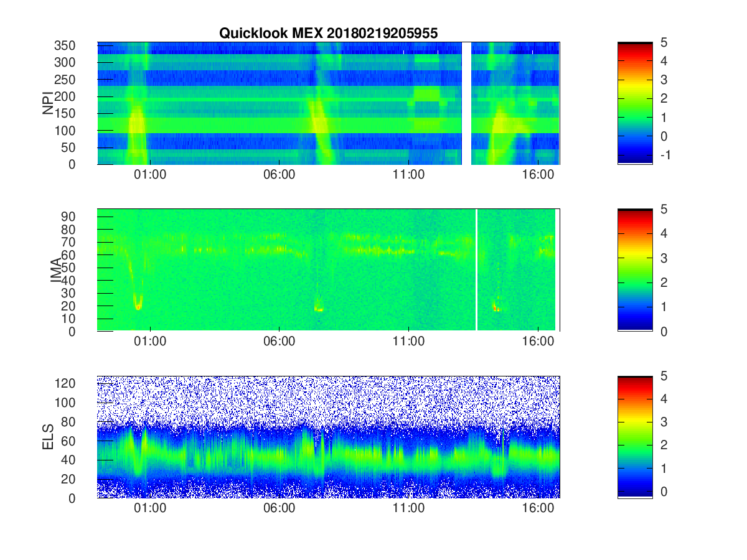747x560 pixels.
Task: Click the 01:00 tick label under NPI plot
Action: (150, 175)
